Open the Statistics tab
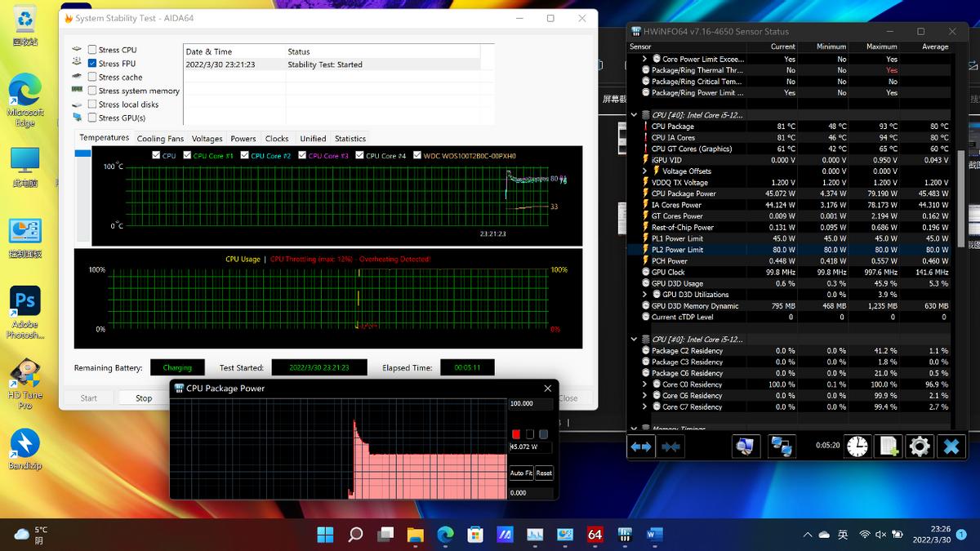The height and width of the screenshot is (551, 980). [350, 139]
